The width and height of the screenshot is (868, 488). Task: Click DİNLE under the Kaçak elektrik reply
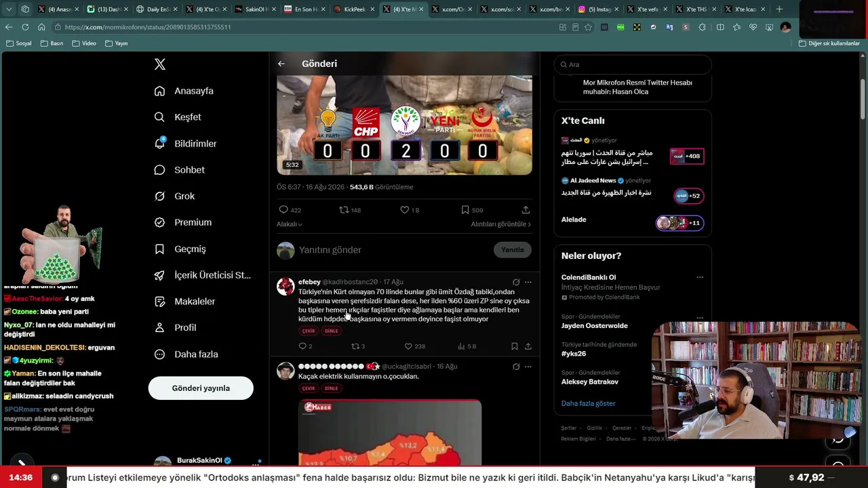(x=331, y=388)
